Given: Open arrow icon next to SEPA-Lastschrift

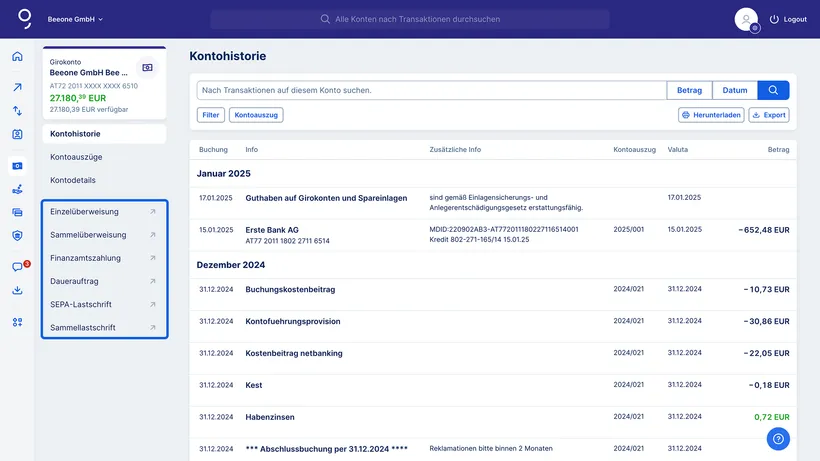Looking at the screenshot, I should tap(153, 304).
